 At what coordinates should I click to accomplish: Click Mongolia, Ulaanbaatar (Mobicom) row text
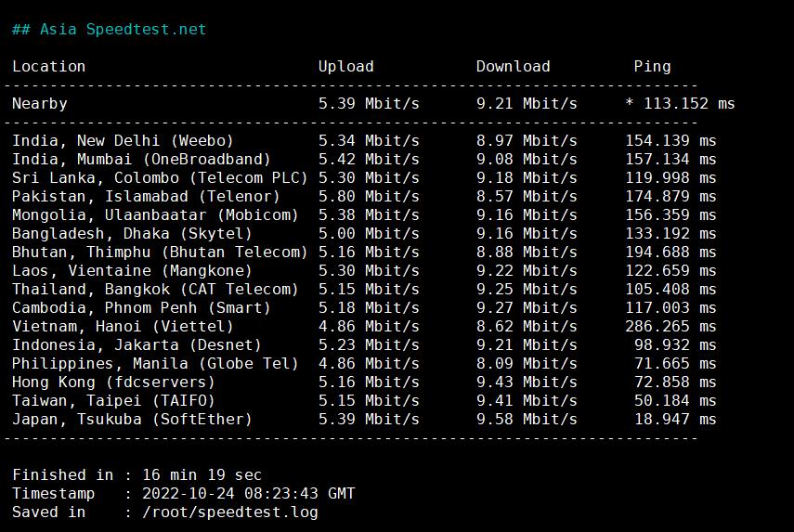click(x=155, y=215)
